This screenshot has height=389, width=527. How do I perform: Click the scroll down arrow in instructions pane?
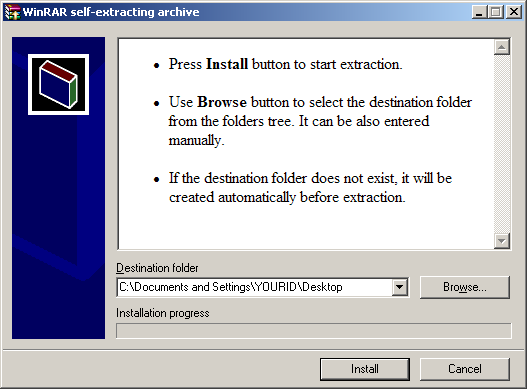coord(502,241)
